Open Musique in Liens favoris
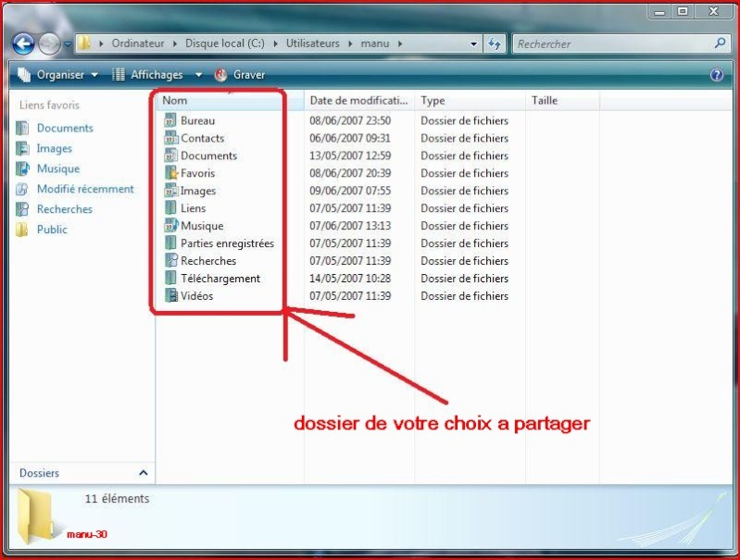Viewport: 740px width, 560px height. click(58, 168)
